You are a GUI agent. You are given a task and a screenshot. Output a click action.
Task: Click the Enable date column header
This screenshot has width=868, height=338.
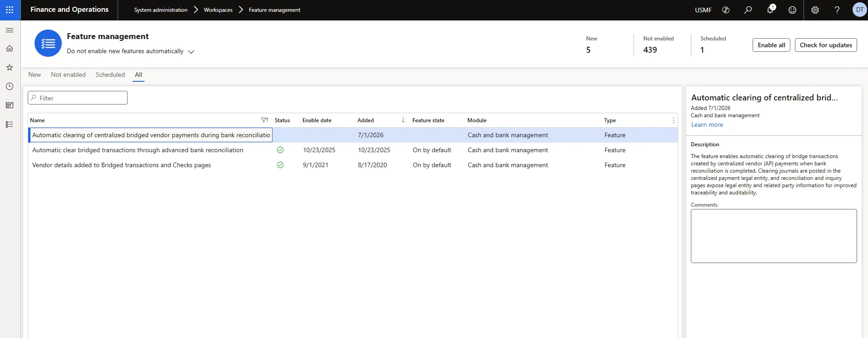317,120
